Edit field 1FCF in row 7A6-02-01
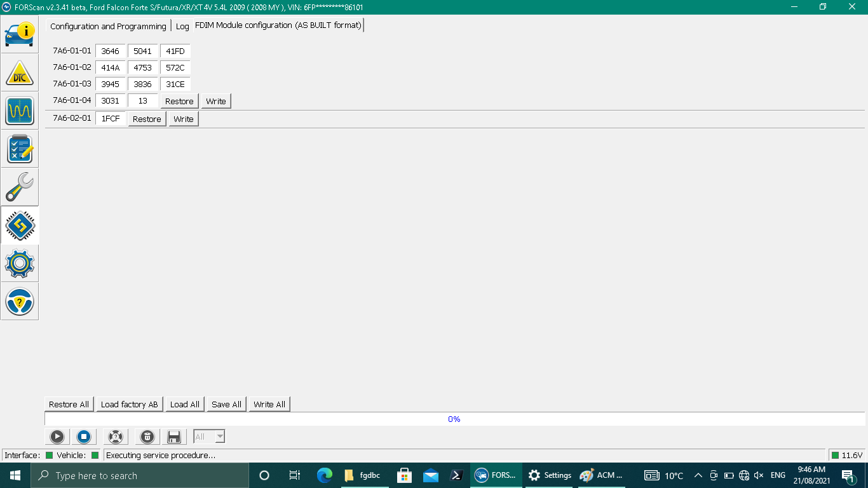The width and height of the screenshot is (868, 488). 111,118
